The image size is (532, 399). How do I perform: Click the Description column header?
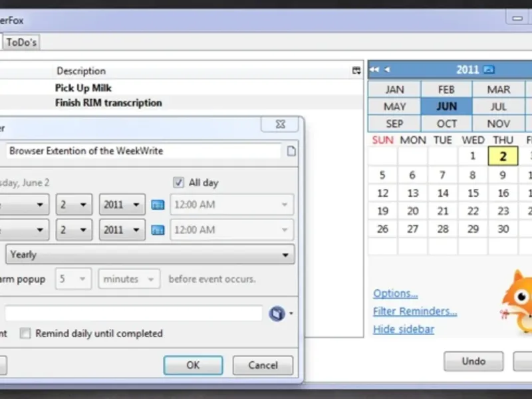click(81, 71)
